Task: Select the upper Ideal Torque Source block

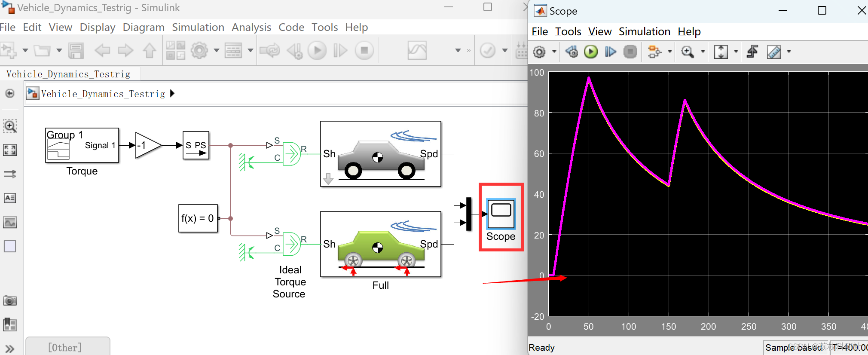Action: (292, 153)
